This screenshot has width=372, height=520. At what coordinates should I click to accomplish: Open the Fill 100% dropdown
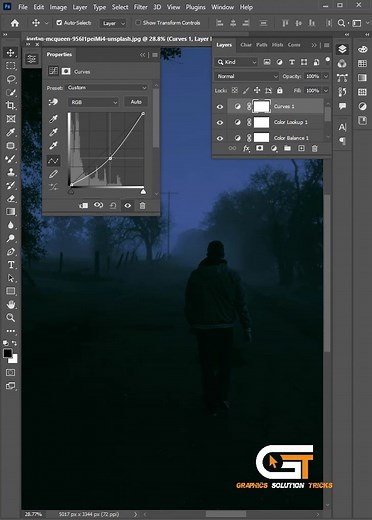coord(325,91)
